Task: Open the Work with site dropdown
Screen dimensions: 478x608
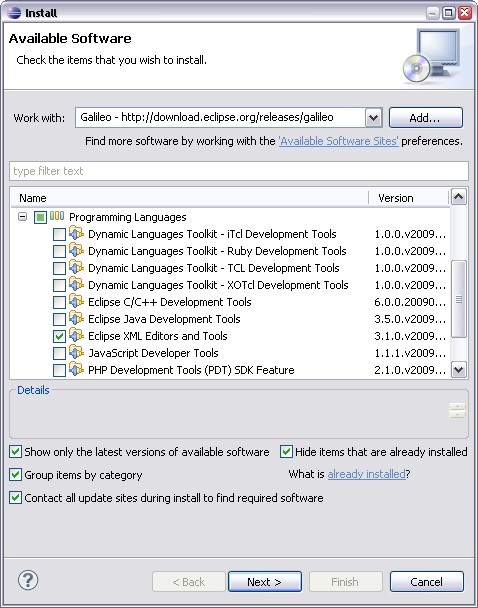Action: (x=373, y=117)
